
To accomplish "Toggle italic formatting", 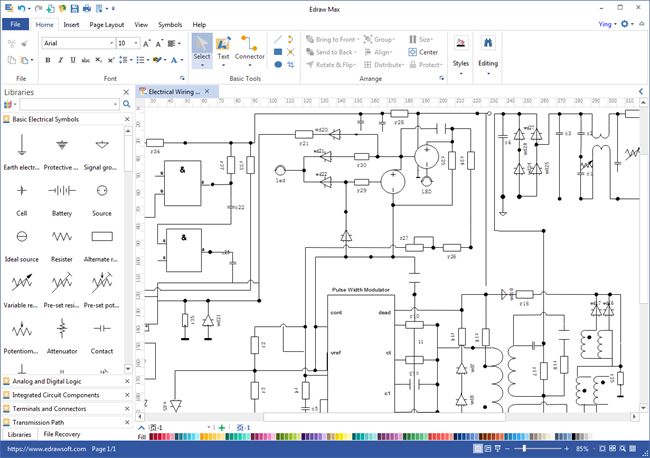I will (x=61, y=60).
